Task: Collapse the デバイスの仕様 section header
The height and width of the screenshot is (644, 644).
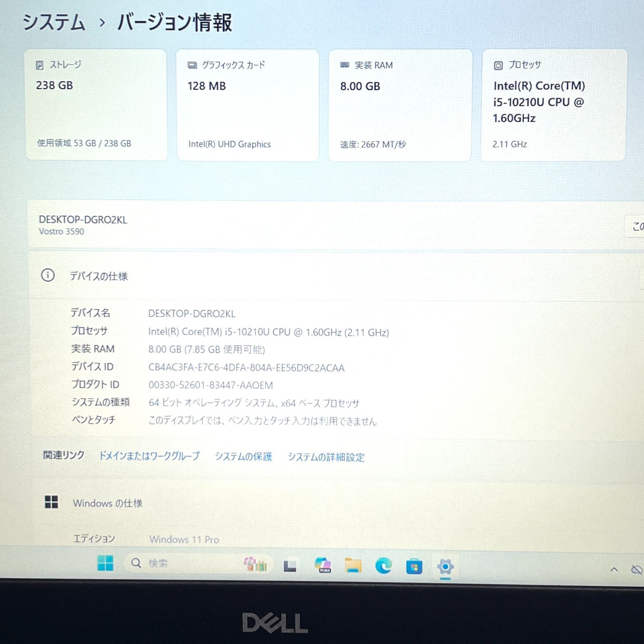Action: pos(336,276)
